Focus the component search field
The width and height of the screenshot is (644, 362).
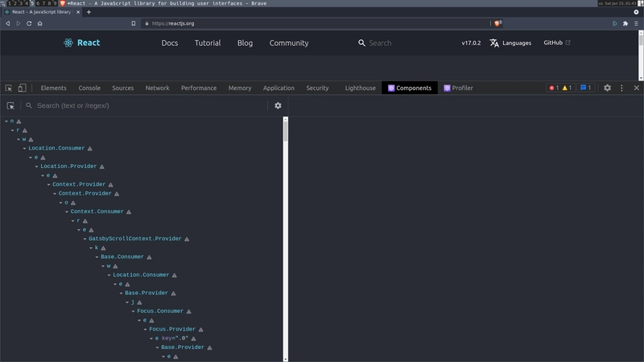[x=148, y=105]
